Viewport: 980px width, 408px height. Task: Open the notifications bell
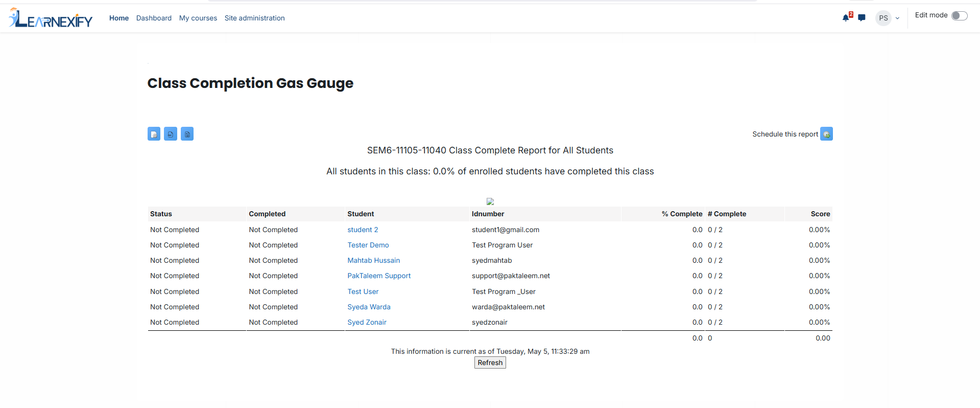pos(846,18)
